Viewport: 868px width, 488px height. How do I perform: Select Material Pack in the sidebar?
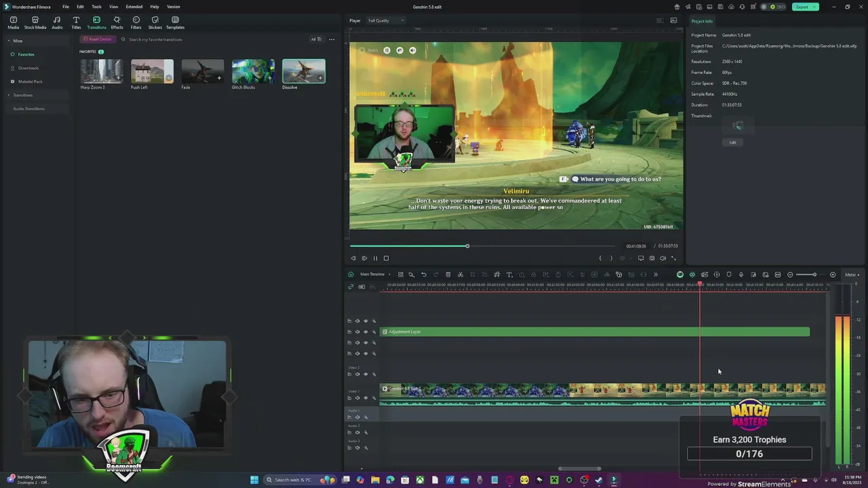[x=30, y=81]
